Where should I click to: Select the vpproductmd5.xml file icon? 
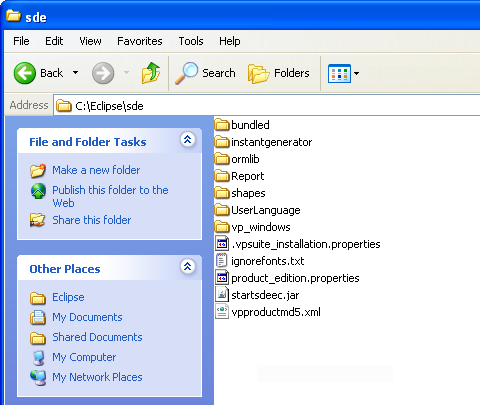222,312
